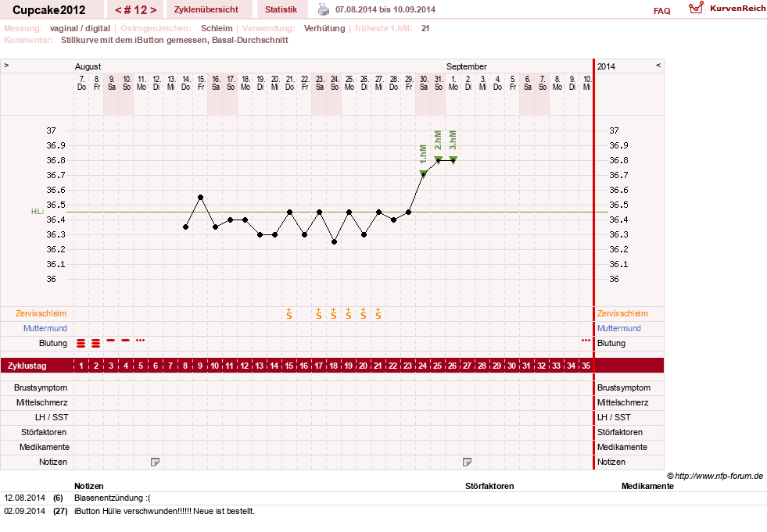
Task: Click the Messung value vaginal / digital
Action: 80,28
